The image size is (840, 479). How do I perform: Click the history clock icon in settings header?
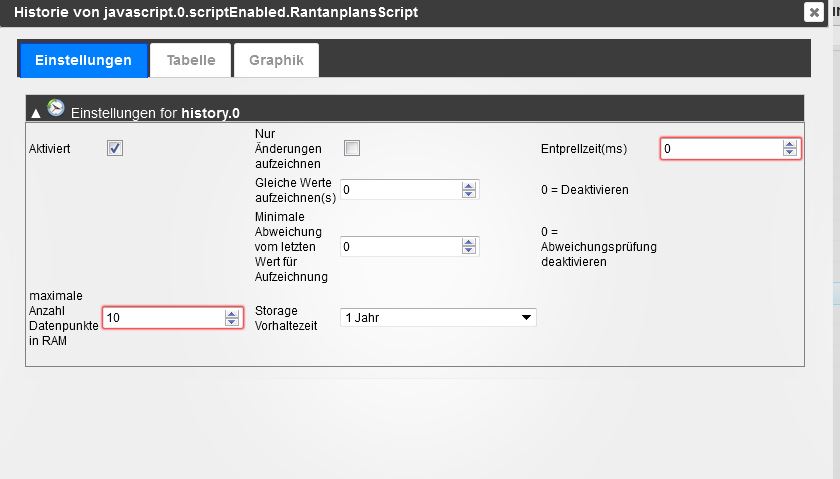(x=56, y=108)
